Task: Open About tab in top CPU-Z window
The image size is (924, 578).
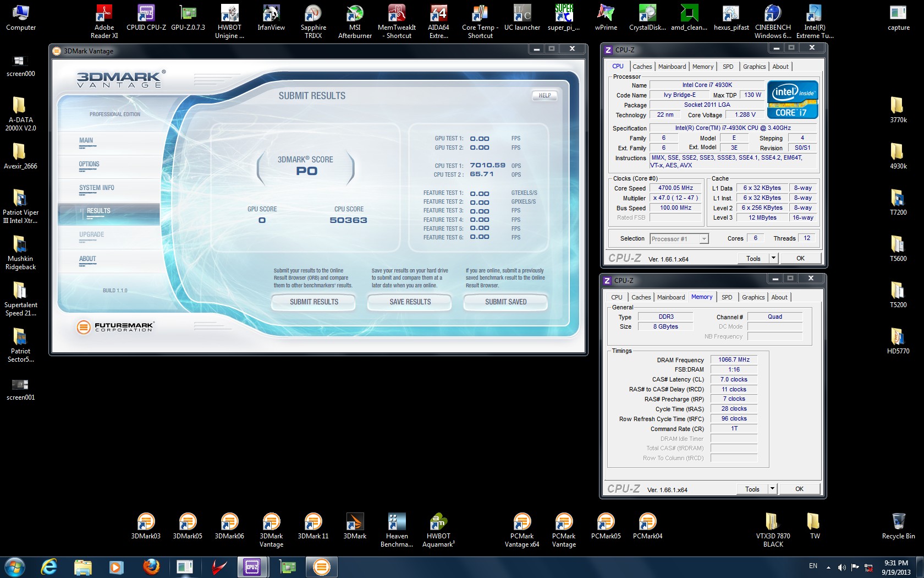Action: (780, 67)
